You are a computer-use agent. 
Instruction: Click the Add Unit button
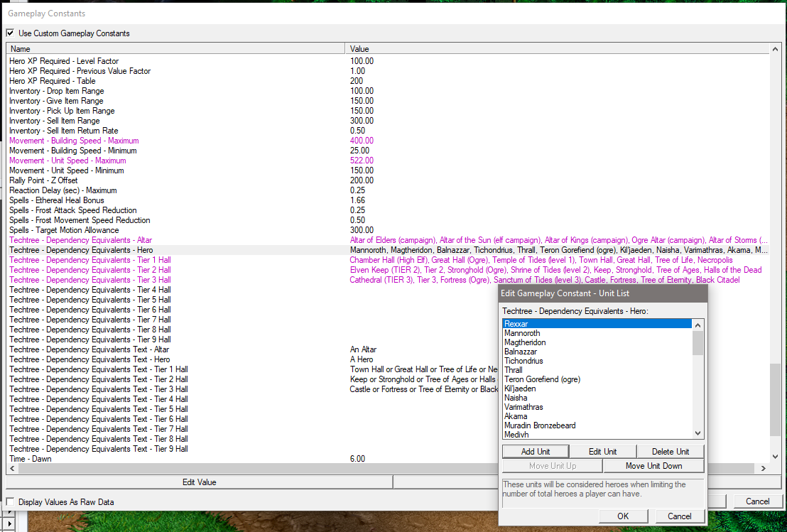pyautogui.click(x=536, y=451)
